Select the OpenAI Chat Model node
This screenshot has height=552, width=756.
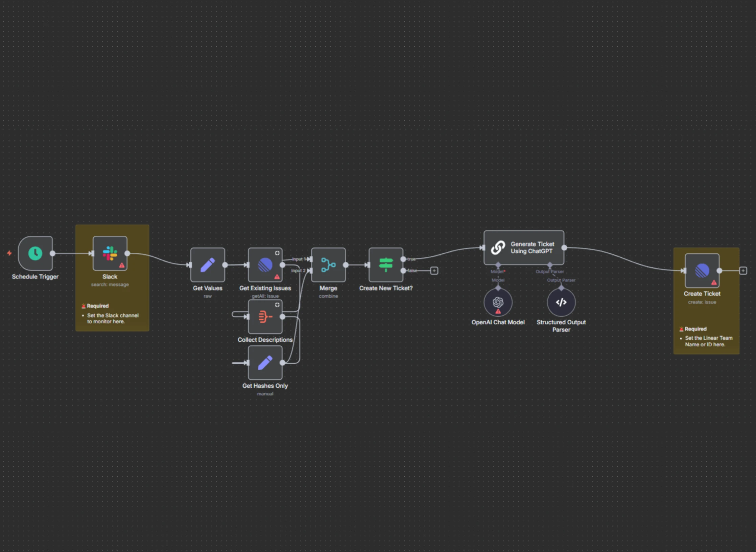coord(498,302)
